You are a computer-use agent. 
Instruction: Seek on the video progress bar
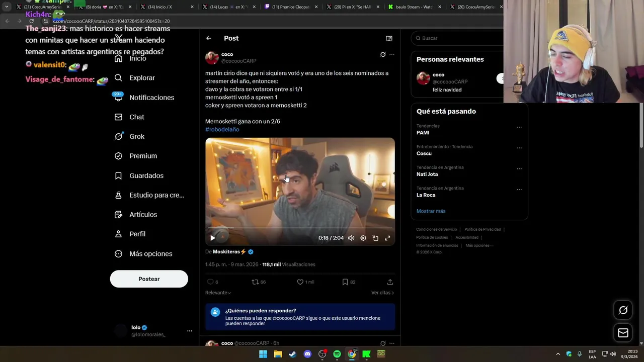click(300, 228)
